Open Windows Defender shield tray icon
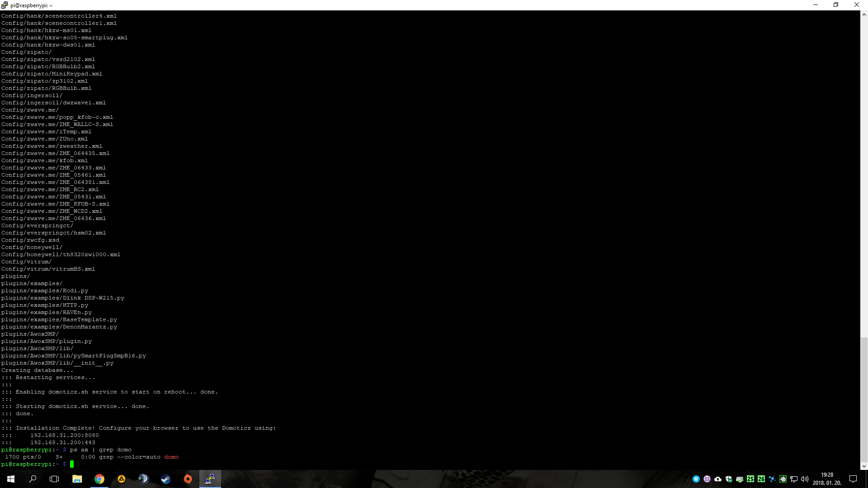 click(x=729, y=479)
